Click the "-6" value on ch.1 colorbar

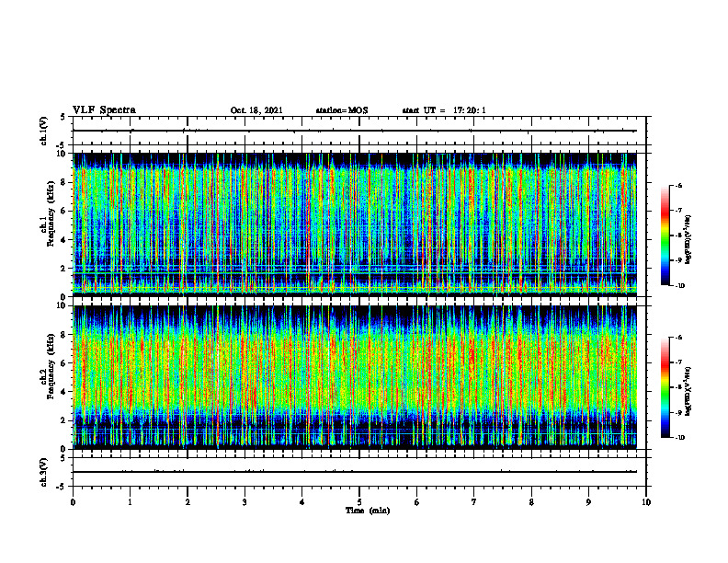(x=677, y=185)
